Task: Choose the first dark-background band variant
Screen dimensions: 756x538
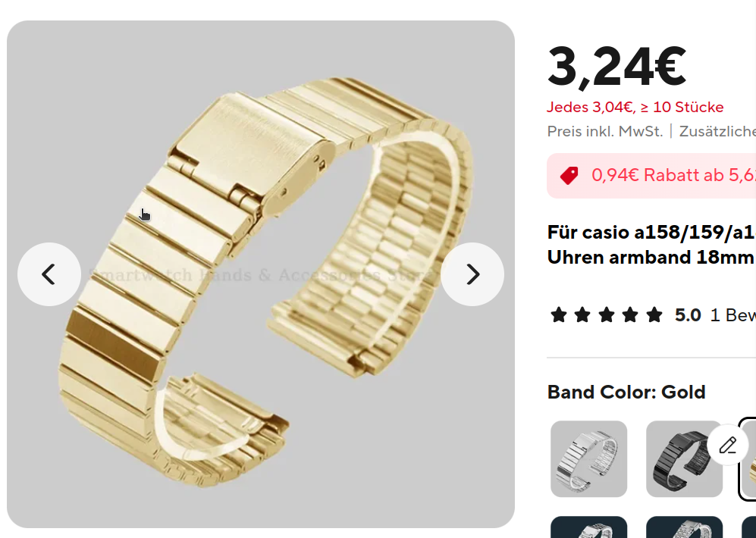Action: coord(588,527)
